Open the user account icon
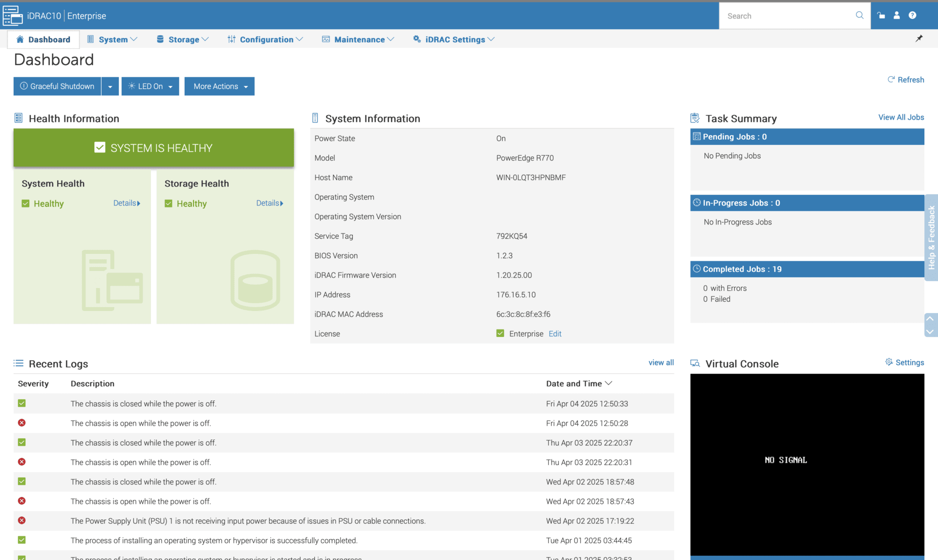 click(896, 15)
